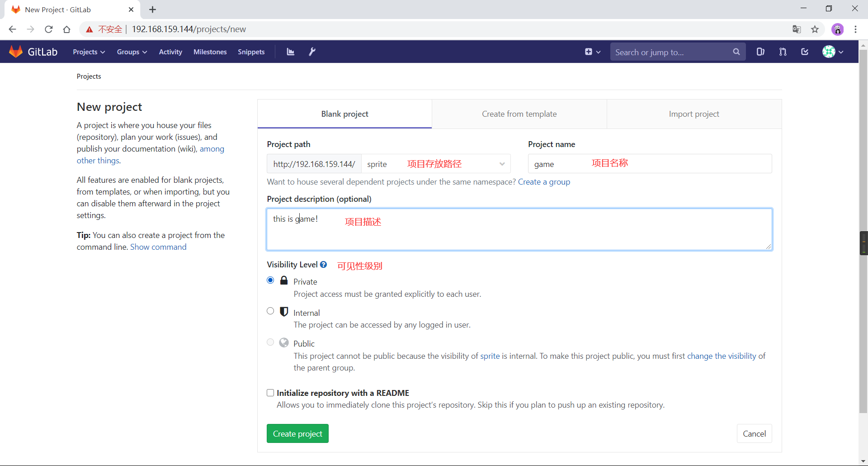Open the Chrome three-dot menu
Screen dimensions: 868x466
(x=855, y=29)
